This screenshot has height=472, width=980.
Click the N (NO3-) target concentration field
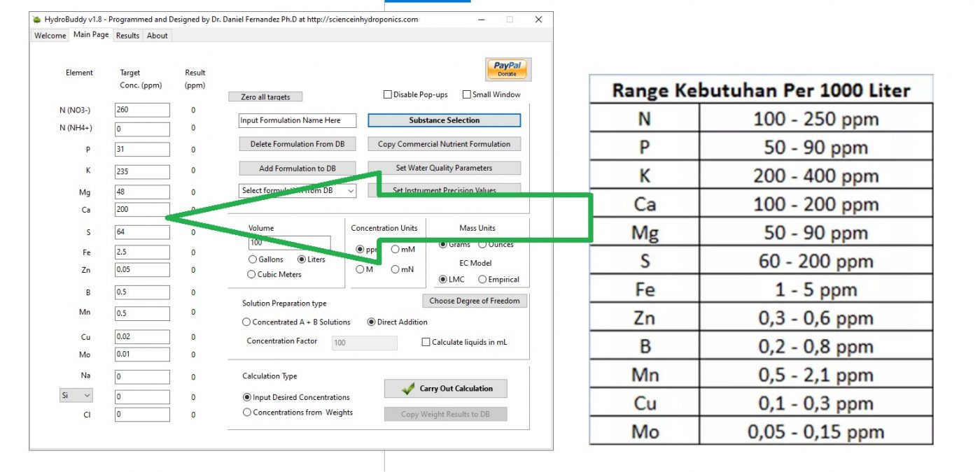(142, 110)
